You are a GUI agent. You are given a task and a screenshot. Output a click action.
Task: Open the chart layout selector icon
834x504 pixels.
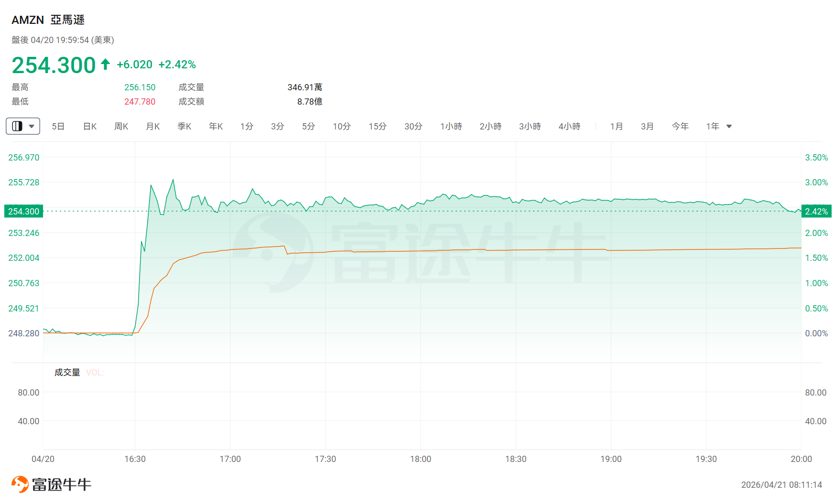(x=17, y=126)
